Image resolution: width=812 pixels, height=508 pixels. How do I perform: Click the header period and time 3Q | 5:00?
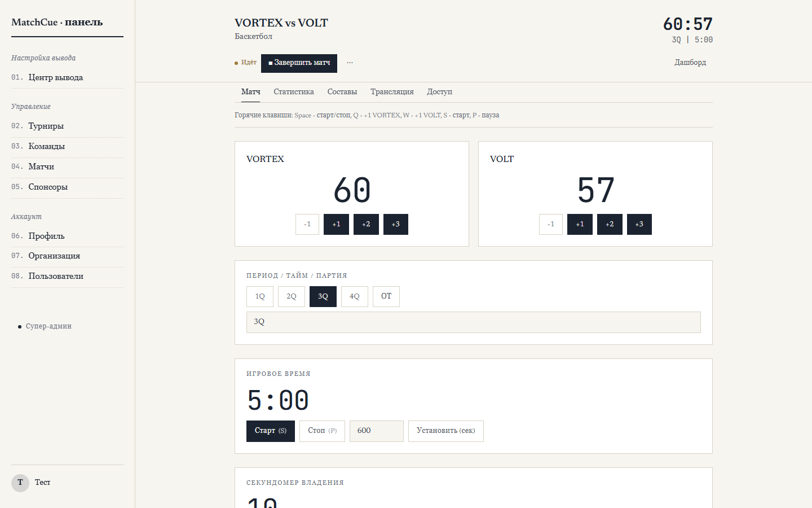tap(692, 40)
